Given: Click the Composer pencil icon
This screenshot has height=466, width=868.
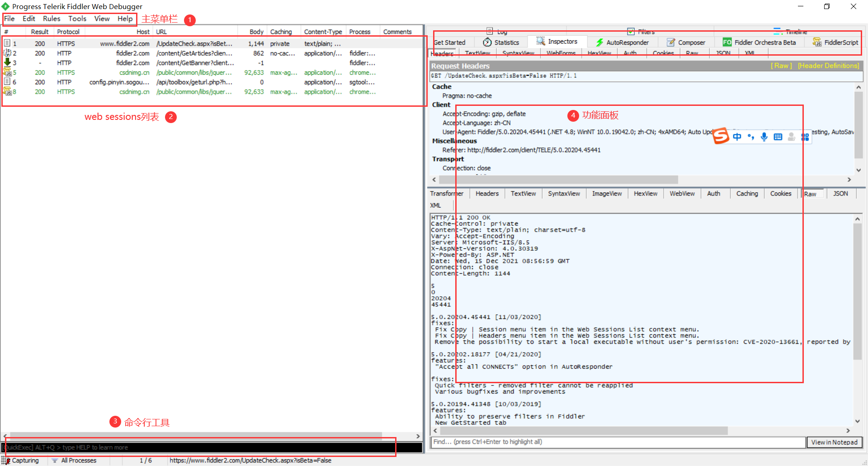Looking at the screenshot, I should pyautogui.click(x=671, y=42).
